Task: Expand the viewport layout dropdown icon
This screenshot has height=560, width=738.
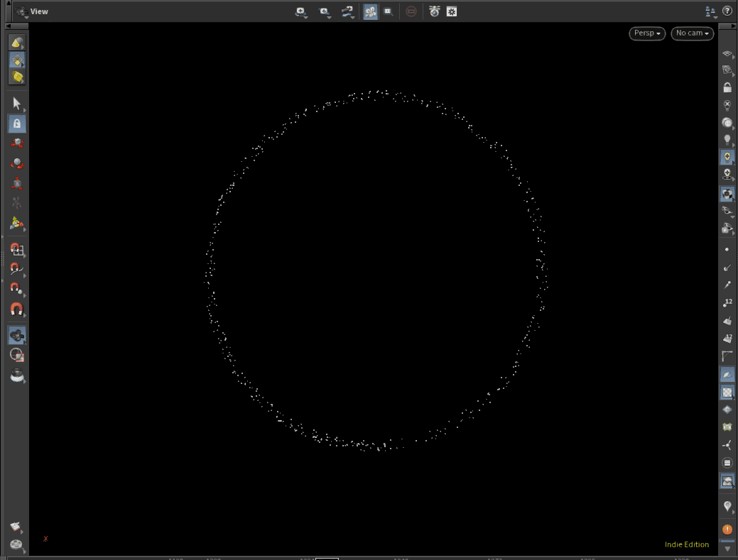Action: (x=710, y=11)
